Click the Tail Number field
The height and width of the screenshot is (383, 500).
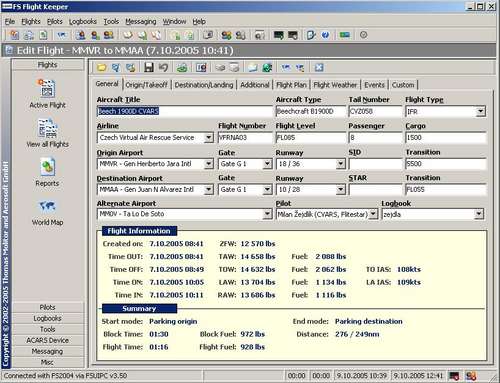[x=375, y=111]
